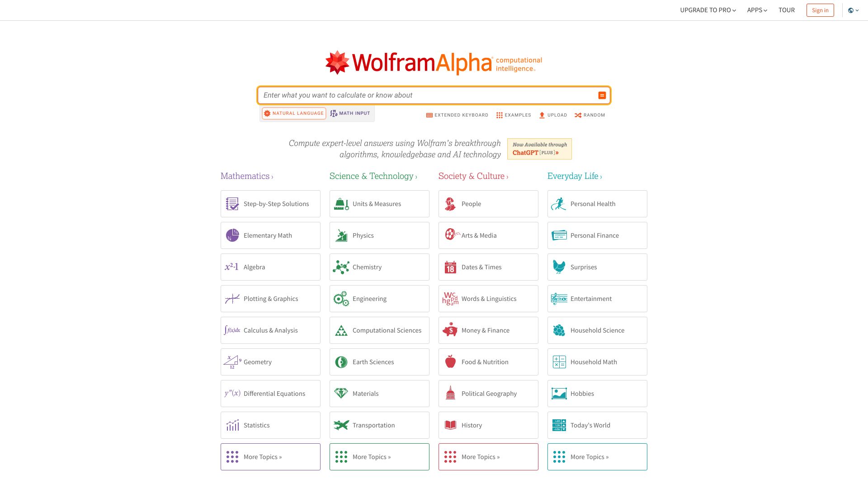Expand the UPGRADE TO PRO dropdown
The image size is (868, 488).
tap(706, 10)
